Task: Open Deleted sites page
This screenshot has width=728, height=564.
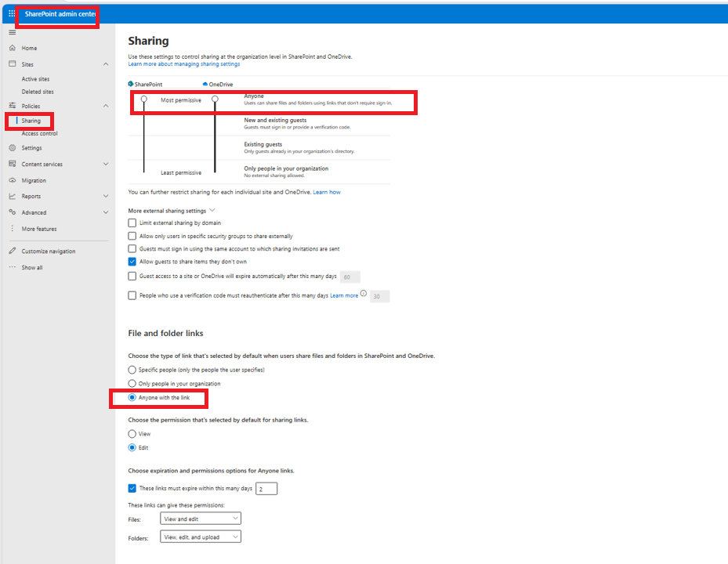Action: (x=38, y=92)
